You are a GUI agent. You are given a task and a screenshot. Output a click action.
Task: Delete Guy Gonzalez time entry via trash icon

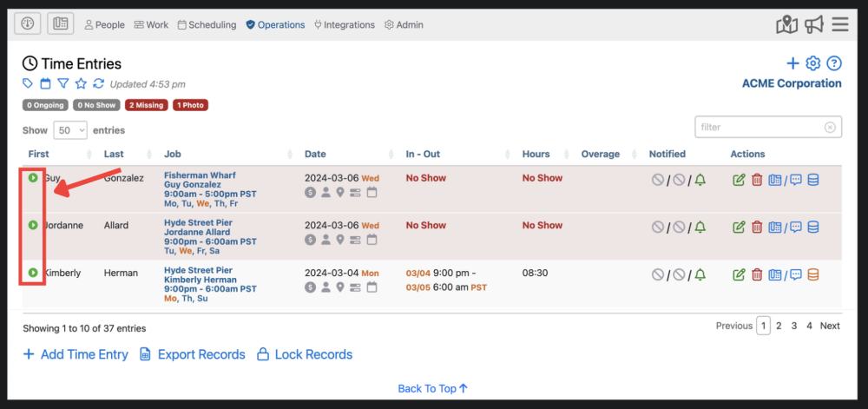[x=757, y=180]
